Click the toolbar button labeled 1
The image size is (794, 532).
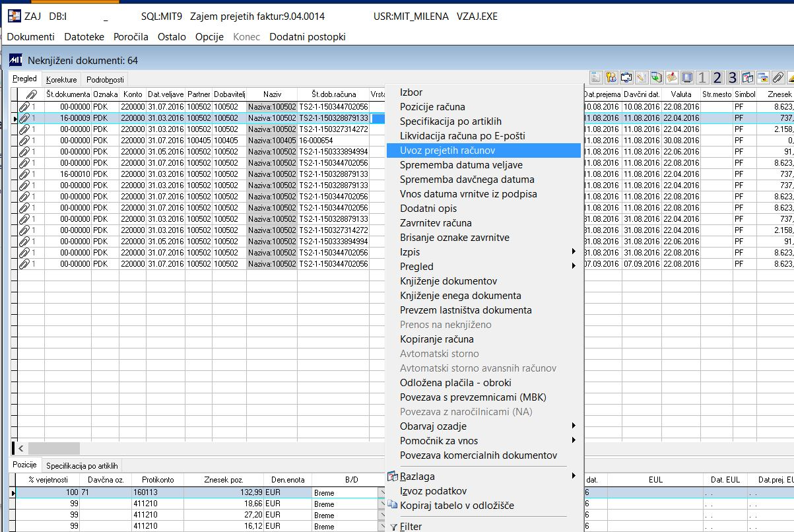[702, 78]
